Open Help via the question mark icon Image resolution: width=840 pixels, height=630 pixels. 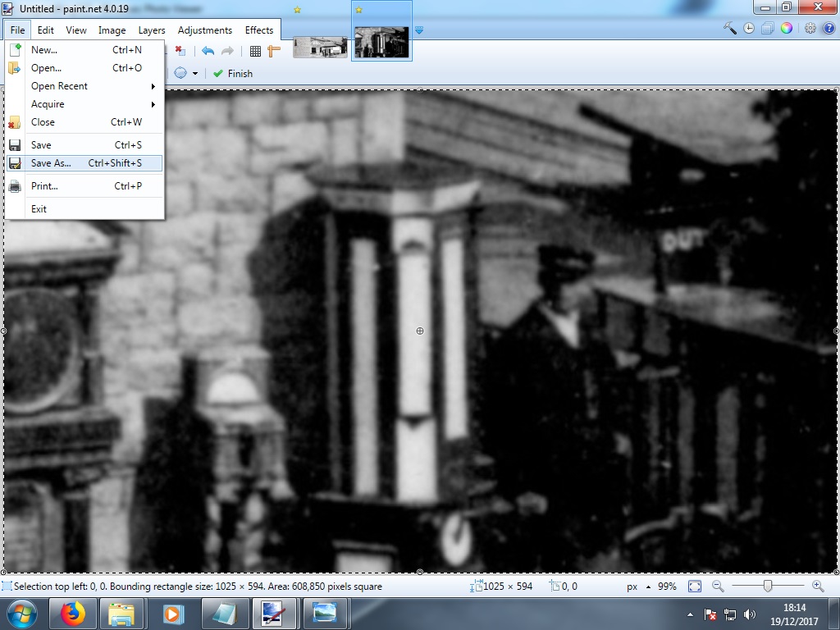tap(829, 27)
